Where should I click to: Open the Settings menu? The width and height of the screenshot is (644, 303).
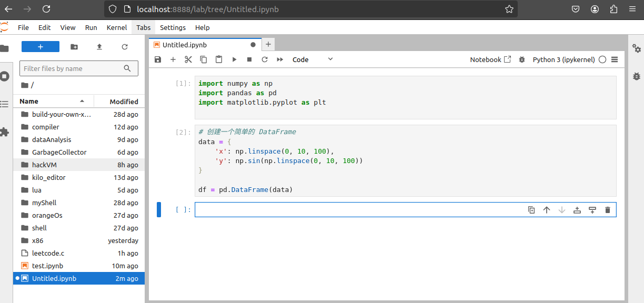(x=173, y=27)
